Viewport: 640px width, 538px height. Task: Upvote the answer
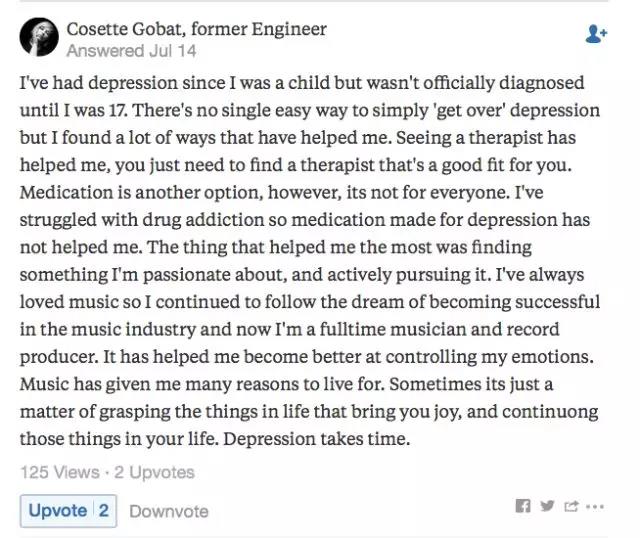coord(58,511)
